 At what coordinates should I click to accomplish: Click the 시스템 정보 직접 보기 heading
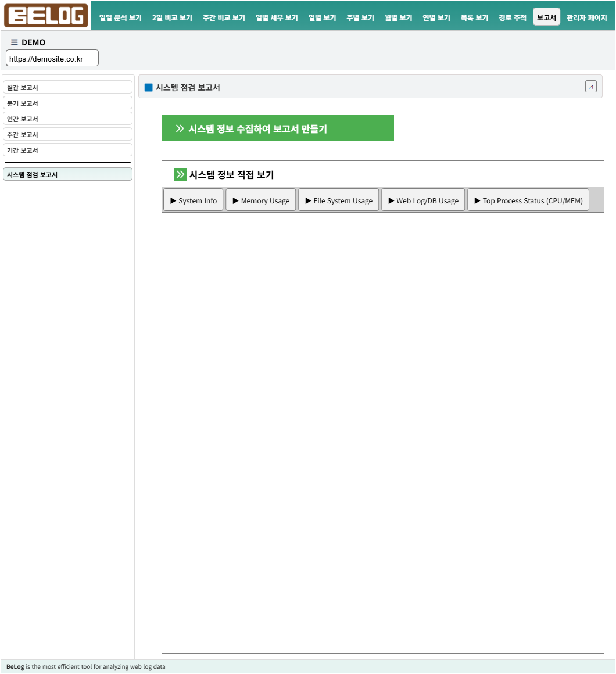(231, 174)
